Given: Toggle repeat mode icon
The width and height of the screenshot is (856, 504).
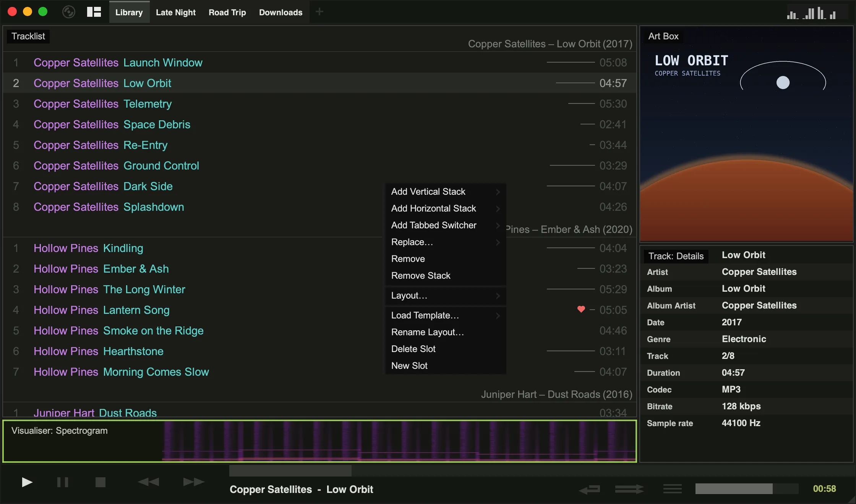Looking at the screenshot, I should click(x=590, y=489).
